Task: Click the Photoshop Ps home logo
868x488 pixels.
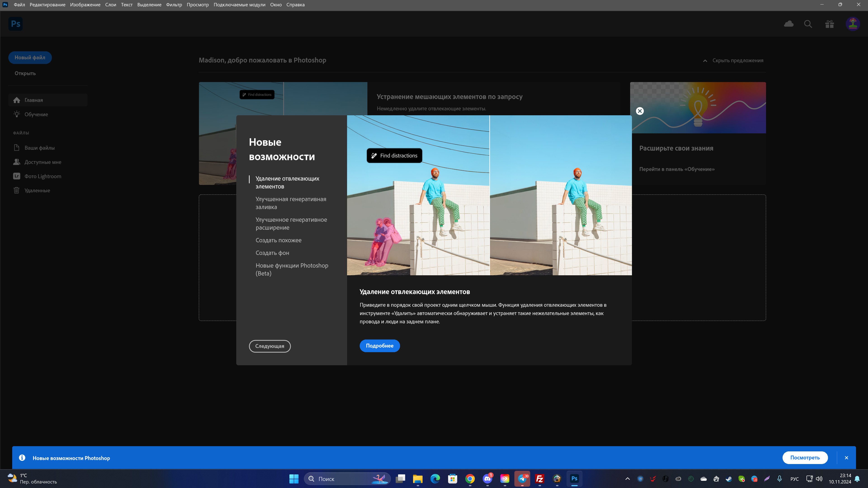Action: pyautogui.click(x=16, y=24)
